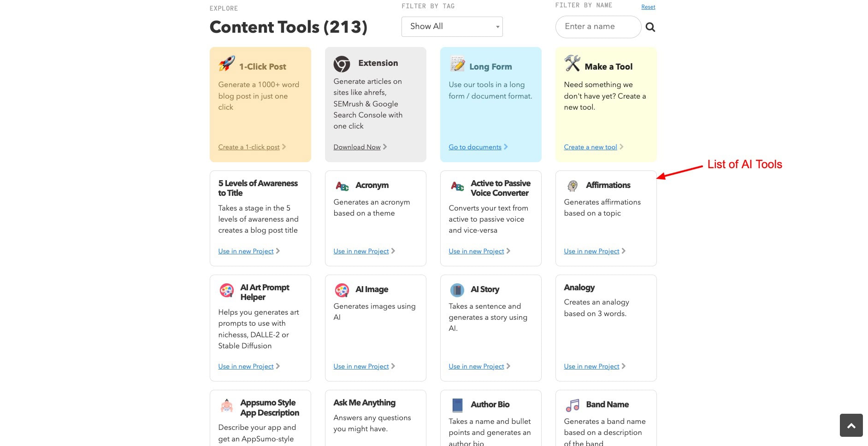Click the notepad icon on Long Form
The image size is (868, 446).
click(457, 64)
